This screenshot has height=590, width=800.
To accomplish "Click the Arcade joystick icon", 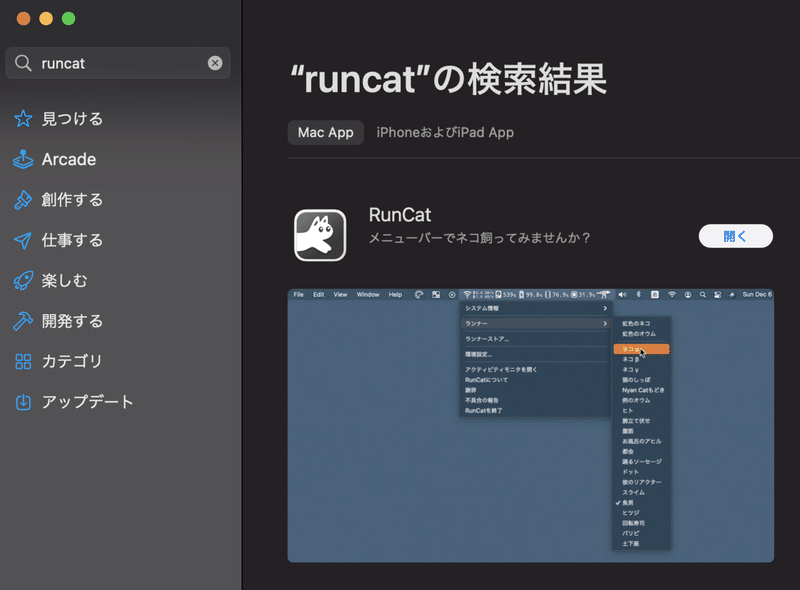I will (x=23, y=159).
